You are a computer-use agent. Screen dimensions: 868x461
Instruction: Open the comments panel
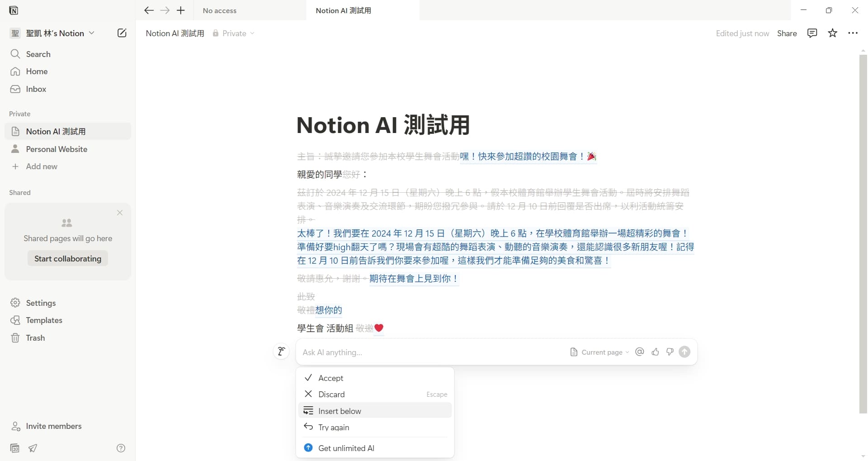point(812,33)
